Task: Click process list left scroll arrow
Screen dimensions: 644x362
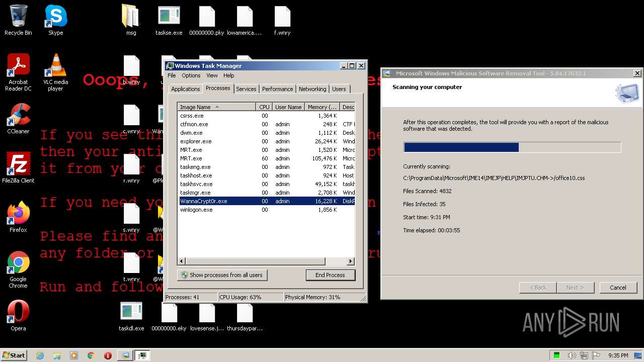Action: click(182, 261)
